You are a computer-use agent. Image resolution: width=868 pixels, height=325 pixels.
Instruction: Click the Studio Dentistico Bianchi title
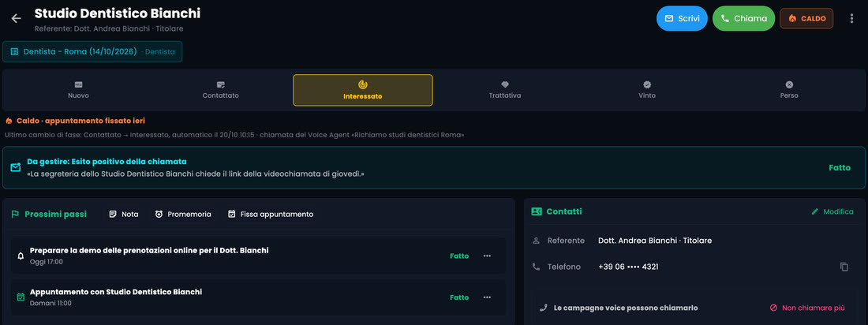coord(118,14)
